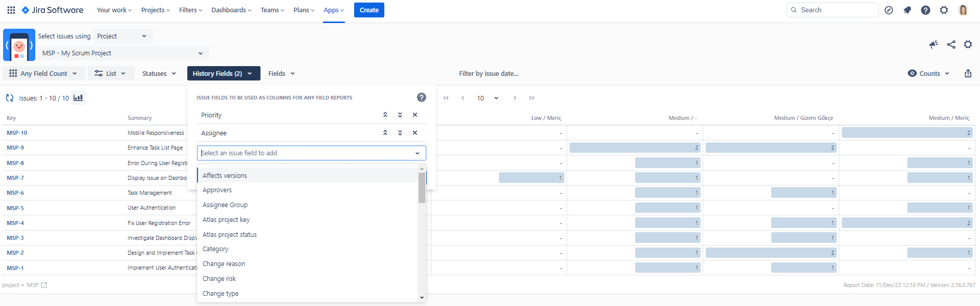Open the Any Field Count report dropdown
Screen dimensions: 980x306
43,73
